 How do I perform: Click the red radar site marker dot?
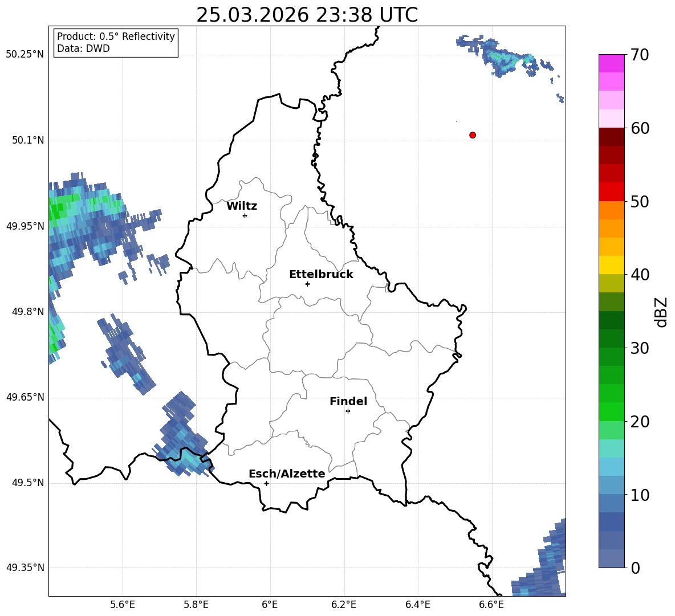tap(473, 135)
